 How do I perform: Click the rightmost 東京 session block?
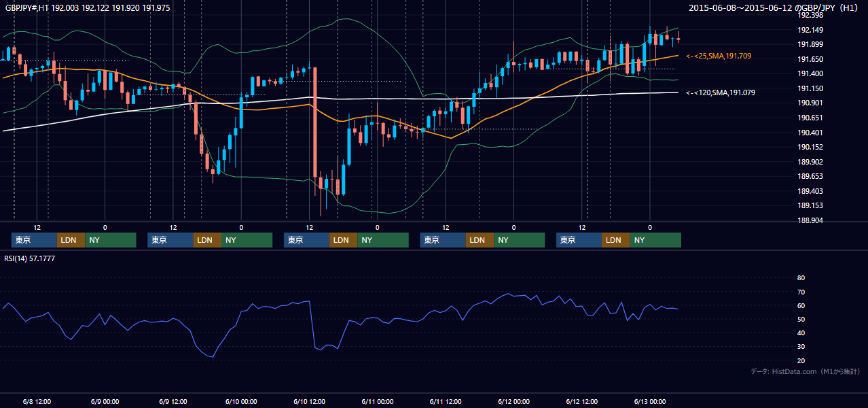tap(579, 240)
